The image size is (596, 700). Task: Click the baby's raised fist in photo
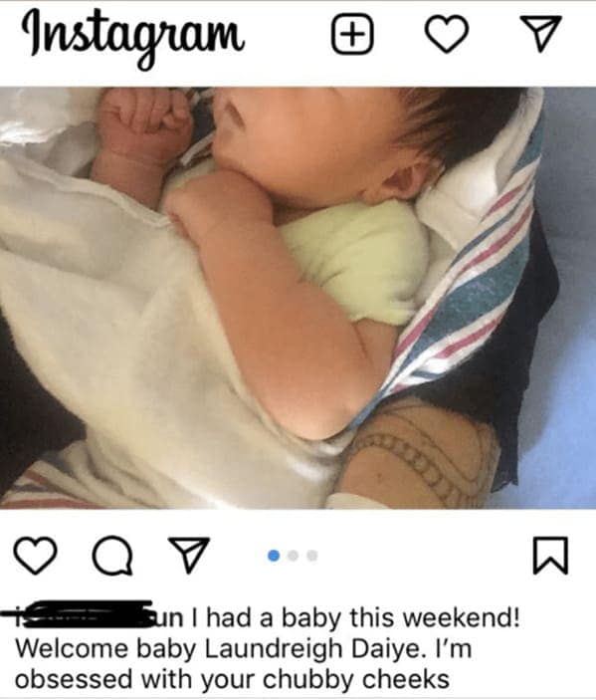143,124
